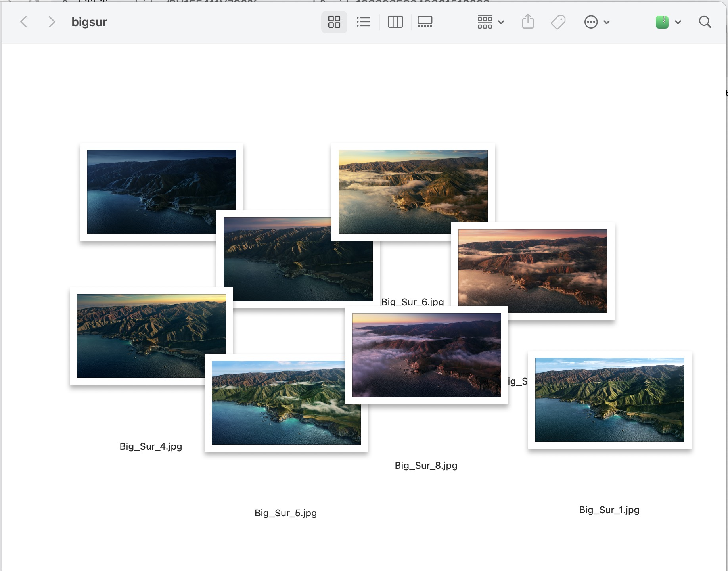Switch Finder to column view

point(395,22)
